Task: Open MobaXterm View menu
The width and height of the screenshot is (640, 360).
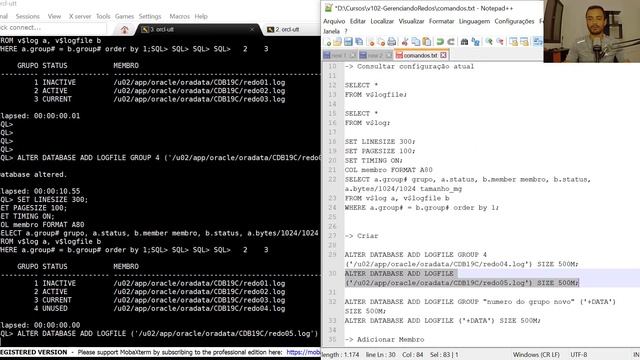Action: coord(54,16)
